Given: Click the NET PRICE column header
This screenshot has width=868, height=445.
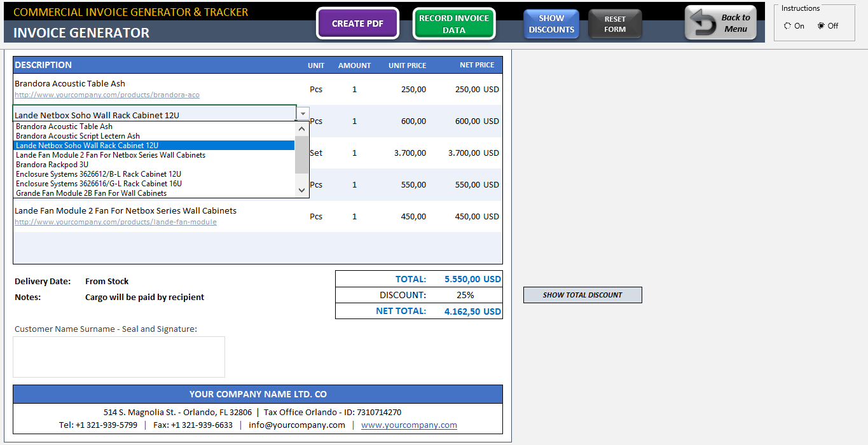Looking at the screenshot, I should 477,65.
